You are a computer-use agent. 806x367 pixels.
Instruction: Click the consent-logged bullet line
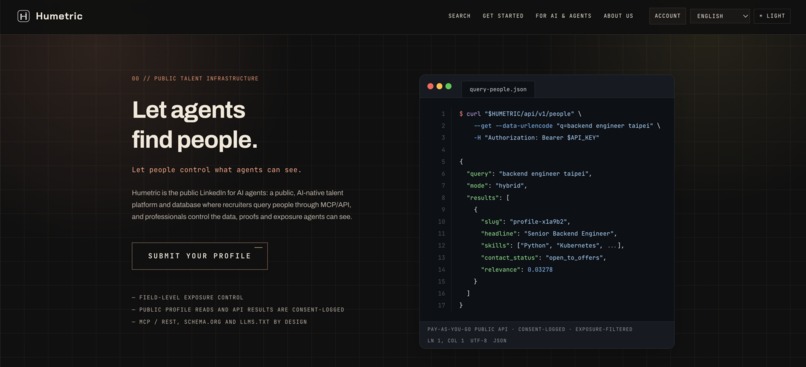tap(238, 310)
